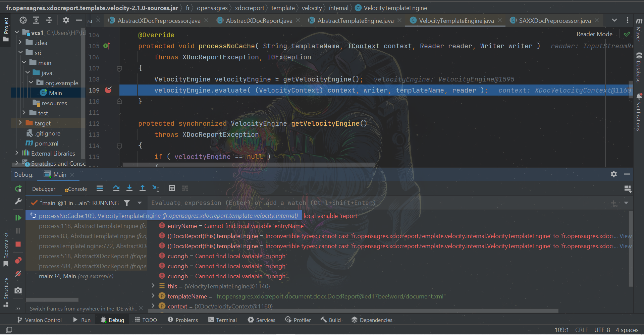
Task: Open Terminal tool window tab
Action: tap(222, 320)
